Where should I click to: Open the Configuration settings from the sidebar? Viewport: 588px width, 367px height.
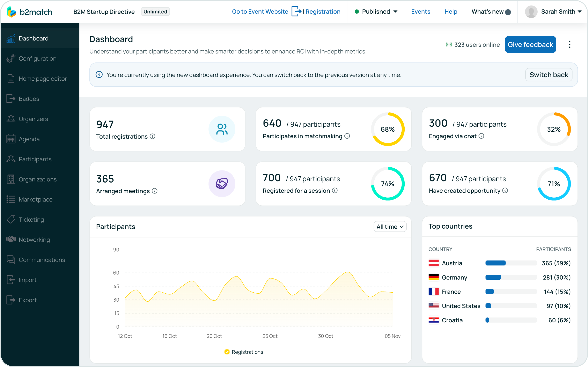click(10, 59)
